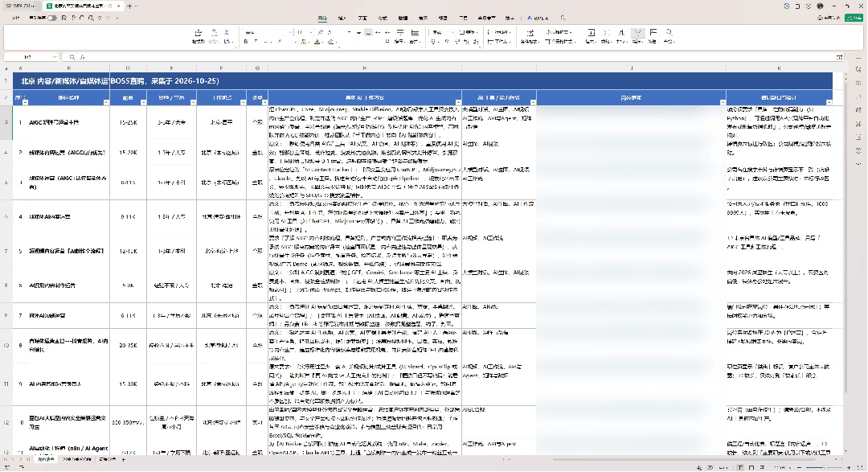
Task: Click the AutoSum icon
Action: tap(607, 33)
